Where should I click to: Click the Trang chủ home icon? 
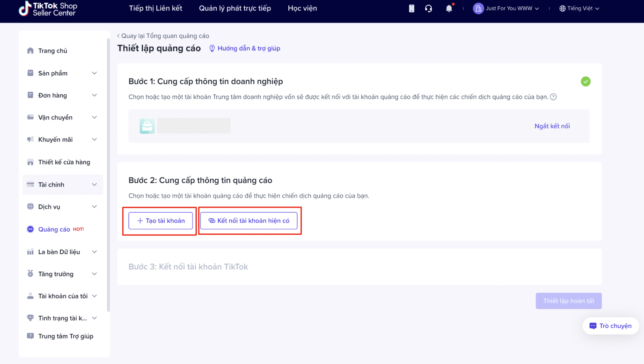(x=30, y=51)
